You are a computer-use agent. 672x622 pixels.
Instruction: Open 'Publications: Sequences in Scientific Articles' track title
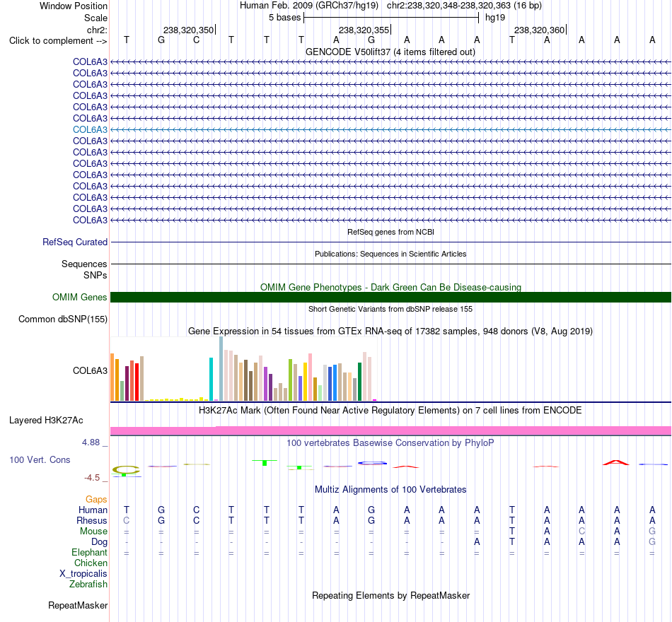[x=390, y=254]
